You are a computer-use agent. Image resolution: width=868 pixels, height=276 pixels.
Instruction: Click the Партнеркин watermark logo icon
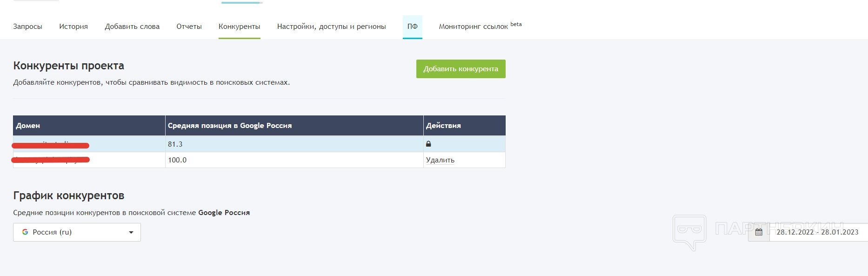pyautogui.click(x=689, y=232)
